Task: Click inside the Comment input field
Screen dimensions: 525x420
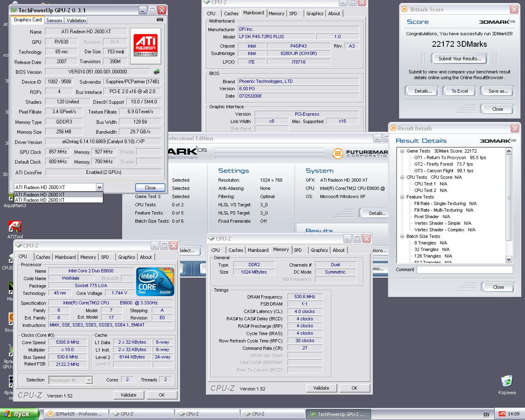Action: (x=465, y=269)
